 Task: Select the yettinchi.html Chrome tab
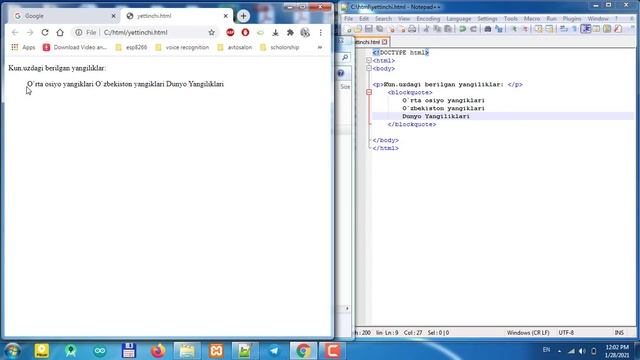click(x=178, y=16)
